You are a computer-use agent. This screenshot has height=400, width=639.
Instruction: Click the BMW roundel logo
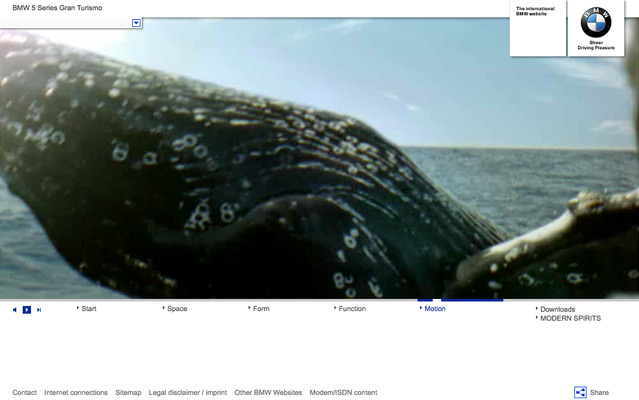point(596,22)
